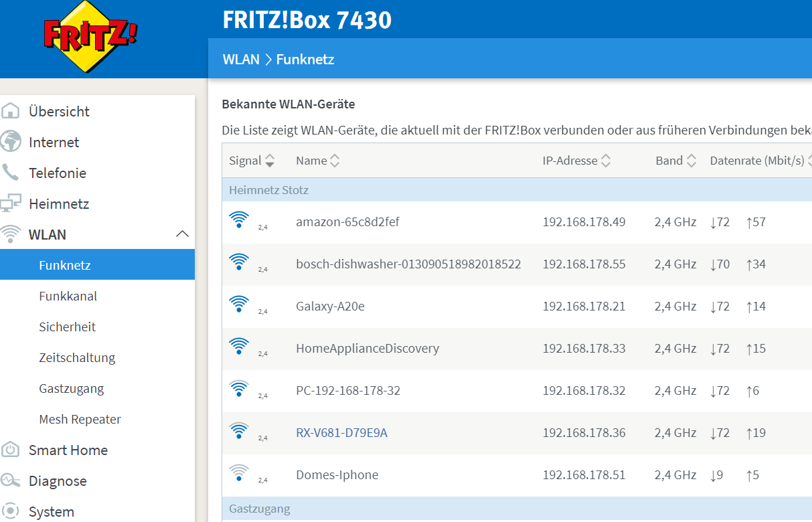Sort devices by Name column

pos(317,161)
